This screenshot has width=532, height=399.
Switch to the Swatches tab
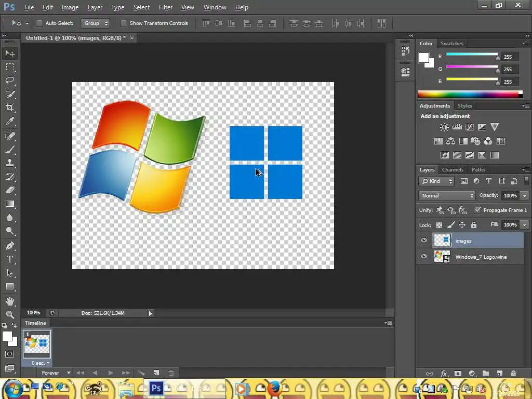[x=451, y=44]
